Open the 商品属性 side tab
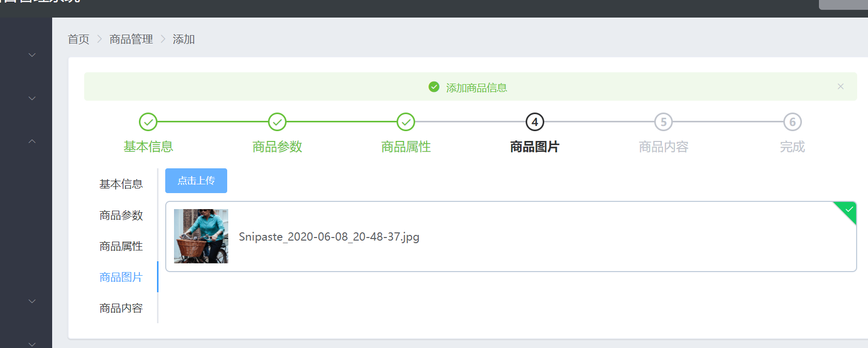Image resolution: width=868 pixels, height=348 pixels. [121, 246]
